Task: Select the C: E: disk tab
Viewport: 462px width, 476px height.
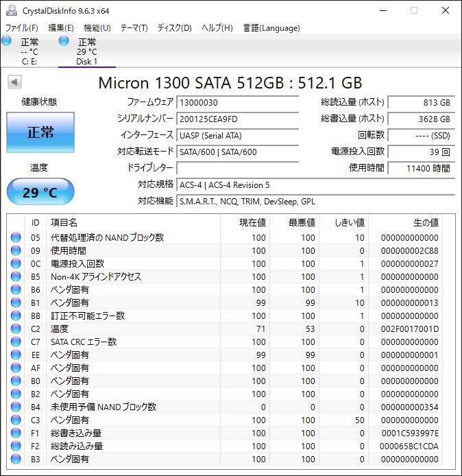Action: coord(29,51)
